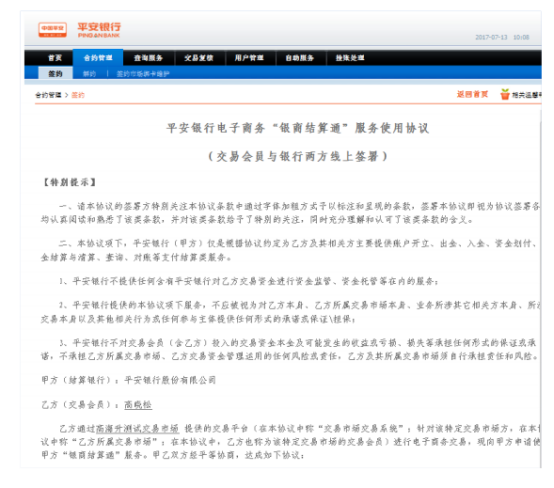Click the 平安银行 PING AN BANK wordmark
Screen dimensions: 554x488
pos(99,30)
